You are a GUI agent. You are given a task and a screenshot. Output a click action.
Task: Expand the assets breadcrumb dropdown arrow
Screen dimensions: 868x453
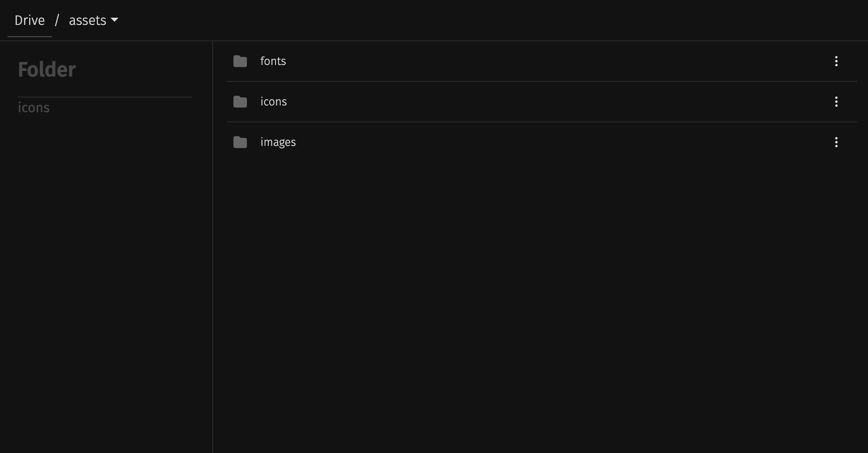[115, 20]
